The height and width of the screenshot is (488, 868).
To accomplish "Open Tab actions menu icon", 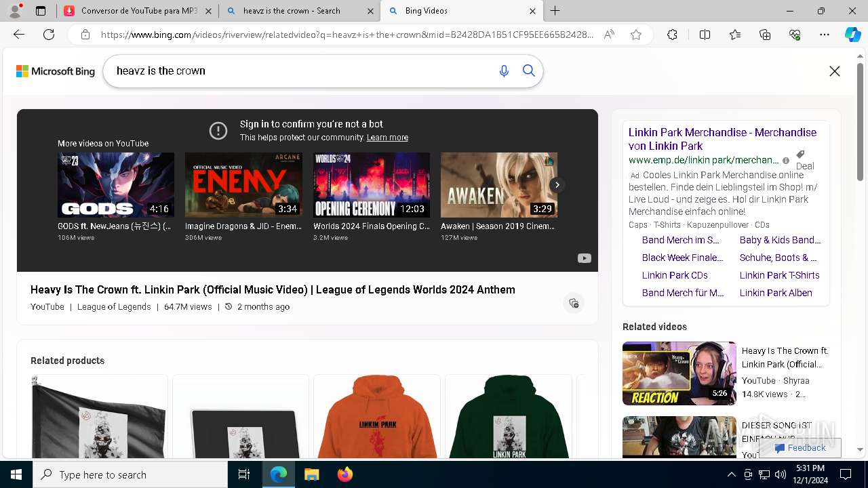I will tap(41, 11).
